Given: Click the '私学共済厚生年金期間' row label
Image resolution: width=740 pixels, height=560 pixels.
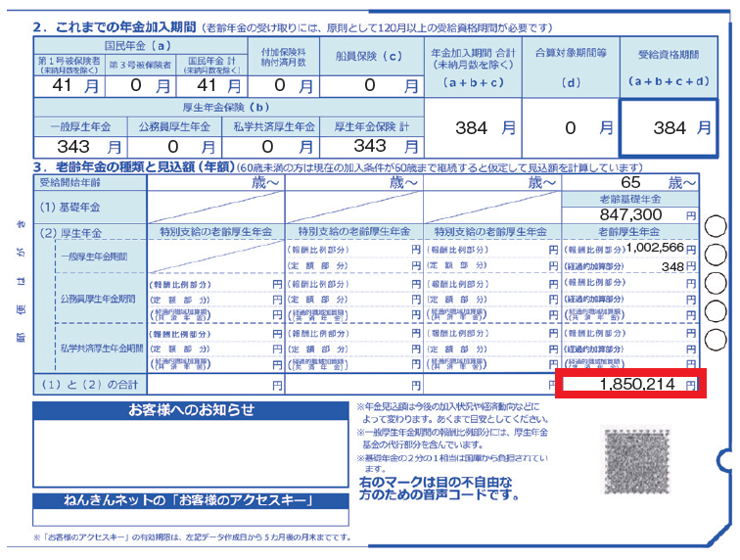Looking at the screenshot, I should (x=102, y=349).
